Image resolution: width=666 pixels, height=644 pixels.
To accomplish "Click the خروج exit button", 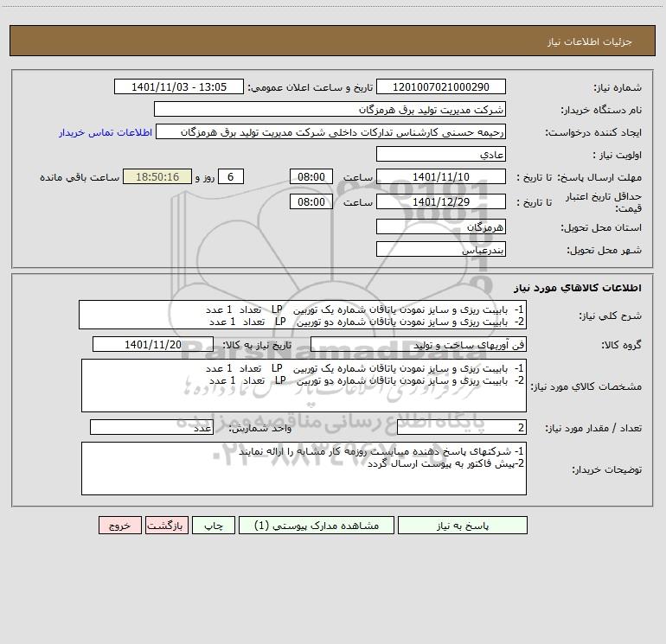I will 119,525.
